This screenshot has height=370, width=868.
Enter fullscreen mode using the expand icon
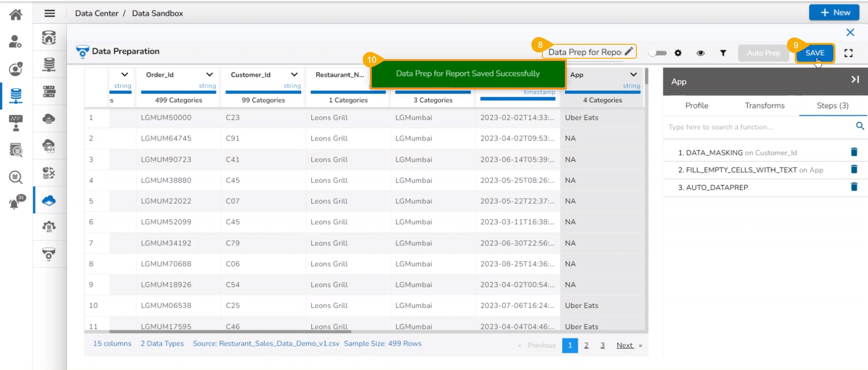point(848,53)
